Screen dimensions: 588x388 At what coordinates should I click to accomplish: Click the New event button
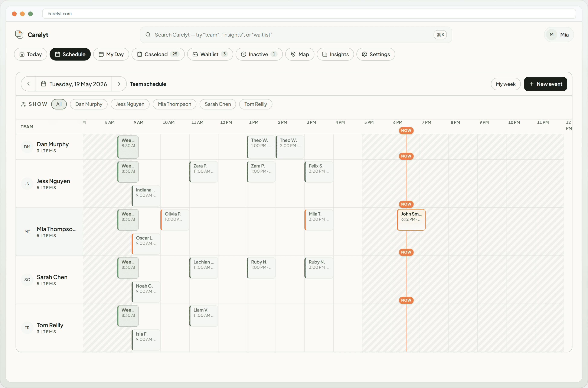(x=545, y=84)
